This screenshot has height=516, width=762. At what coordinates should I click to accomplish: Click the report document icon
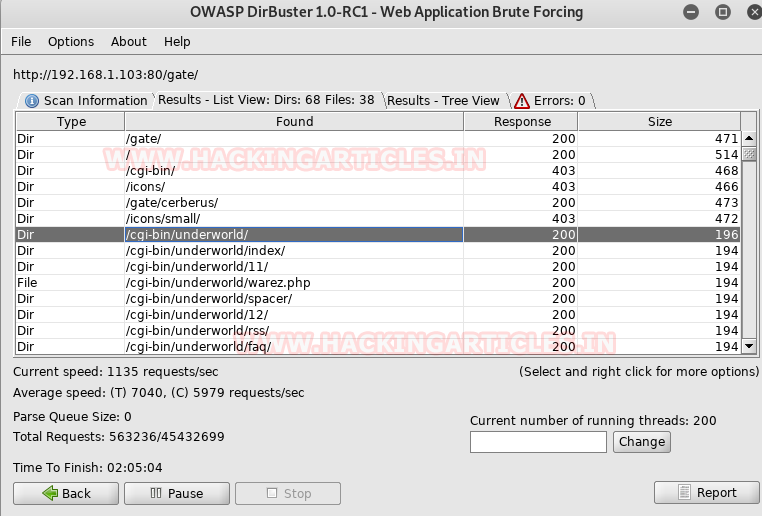point(684,493)
